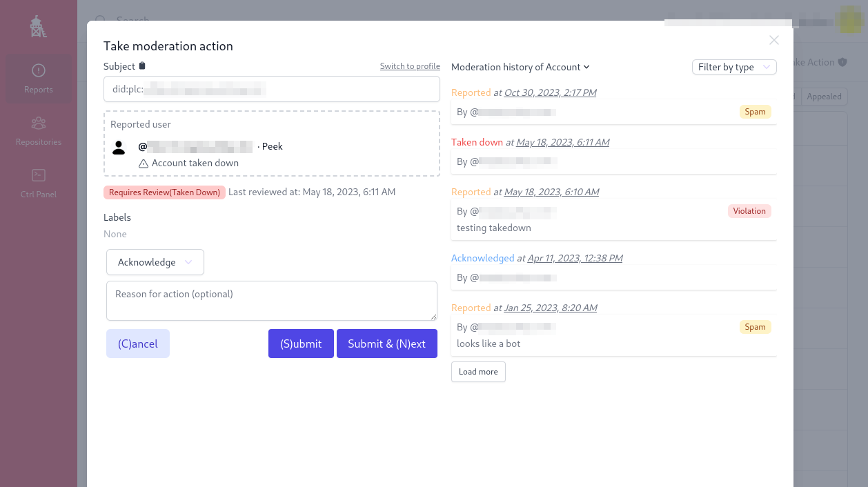
Task: Load more moderation history entries
Action: pos(478,371)
